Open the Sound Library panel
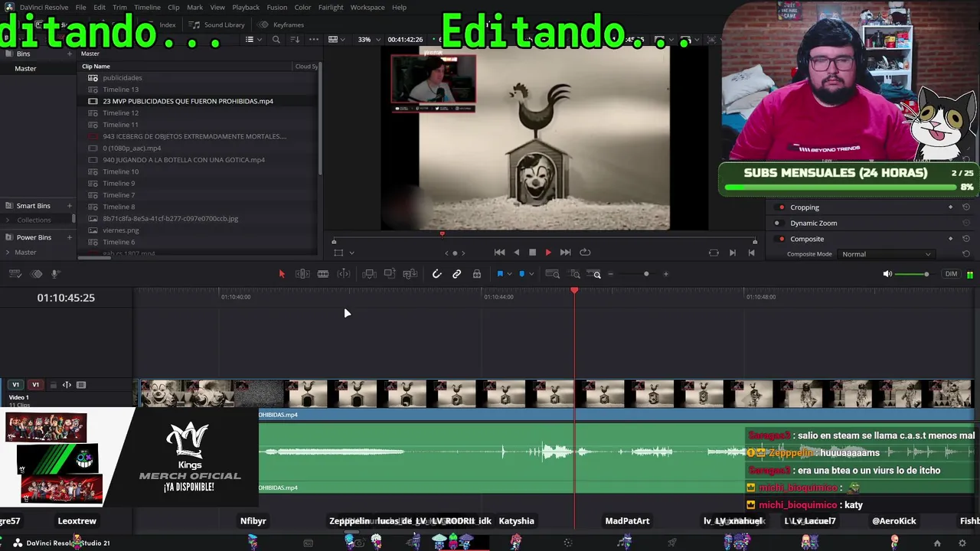 pos(217,24)
